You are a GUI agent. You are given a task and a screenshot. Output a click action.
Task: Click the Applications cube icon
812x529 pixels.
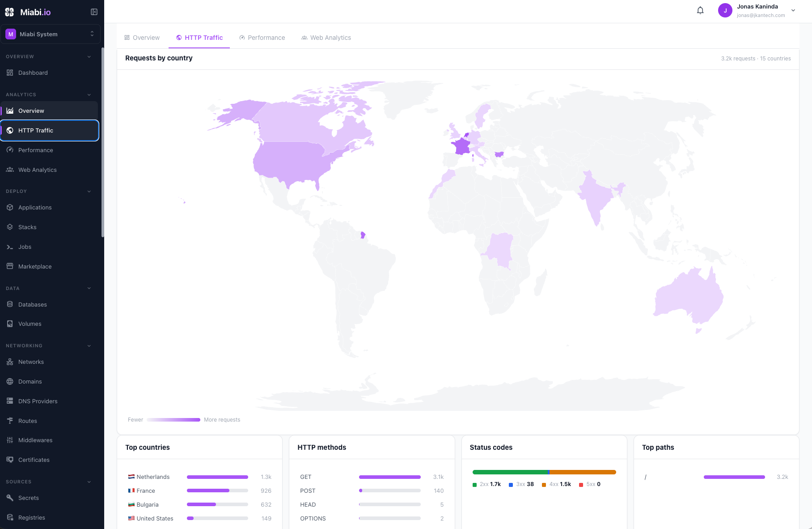coord(10,207)
